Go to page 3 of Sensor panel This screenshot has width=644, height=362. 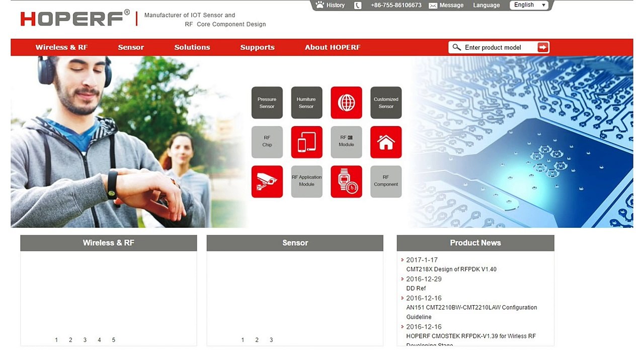[x=271, y=340]
